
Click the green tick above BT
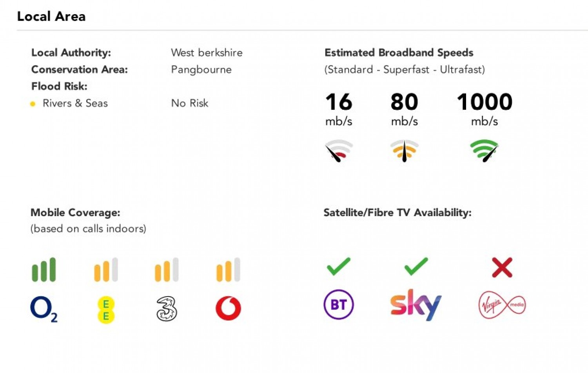[339, 266]
